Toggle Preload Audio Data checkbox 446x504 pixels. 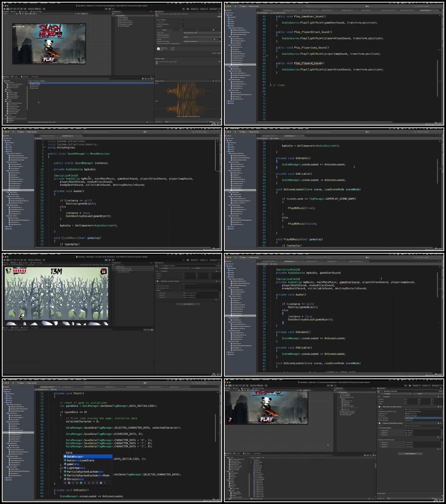[184, 35]
